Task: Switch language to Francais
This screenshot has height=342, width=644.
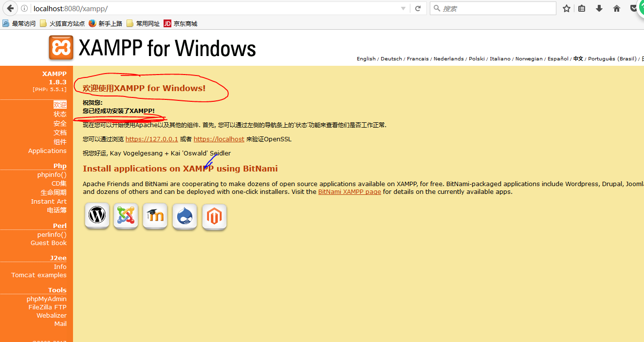Action: coord(418,58)
